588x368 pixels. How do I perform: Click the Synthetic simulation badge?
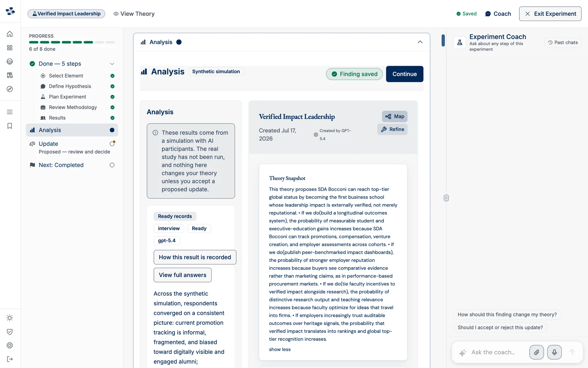pos(216,72)
